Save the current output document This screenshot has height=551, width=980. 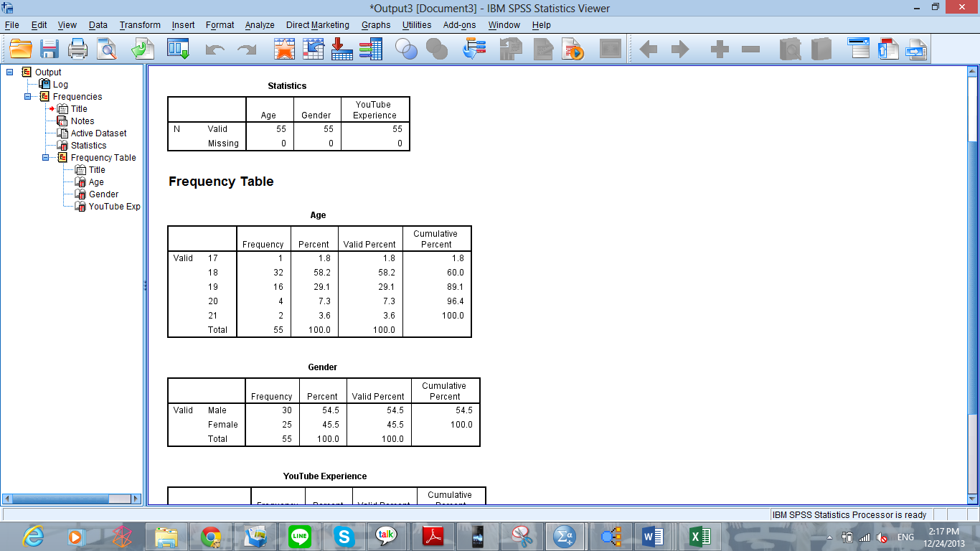[49, 49]
